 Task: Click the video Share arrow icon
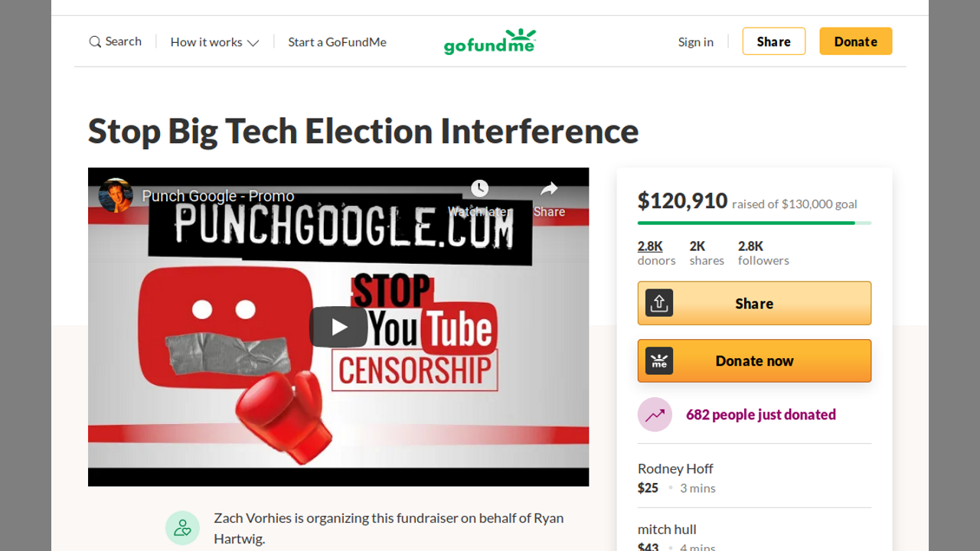coord(549,189)
